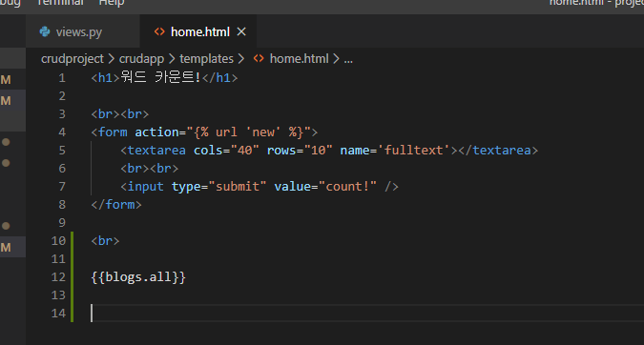644x345 pixels.
Task: Open the Terminal menu
Action: click(61, 3)
